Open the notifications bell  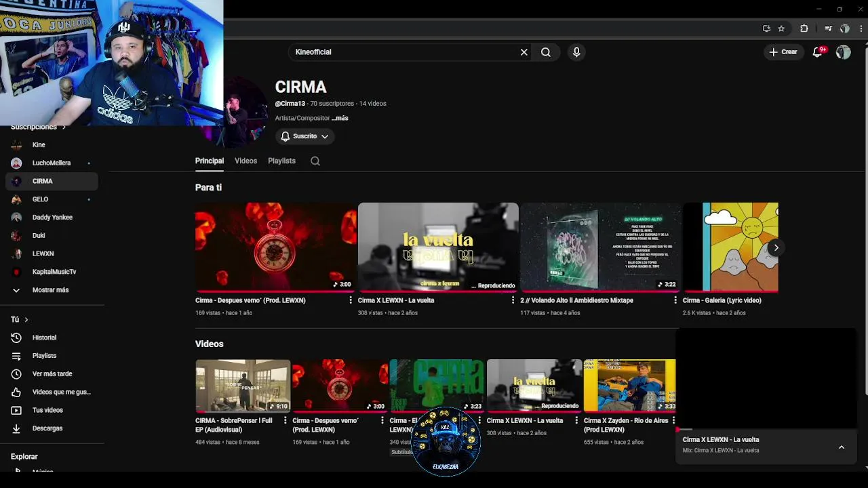[818, 52]
